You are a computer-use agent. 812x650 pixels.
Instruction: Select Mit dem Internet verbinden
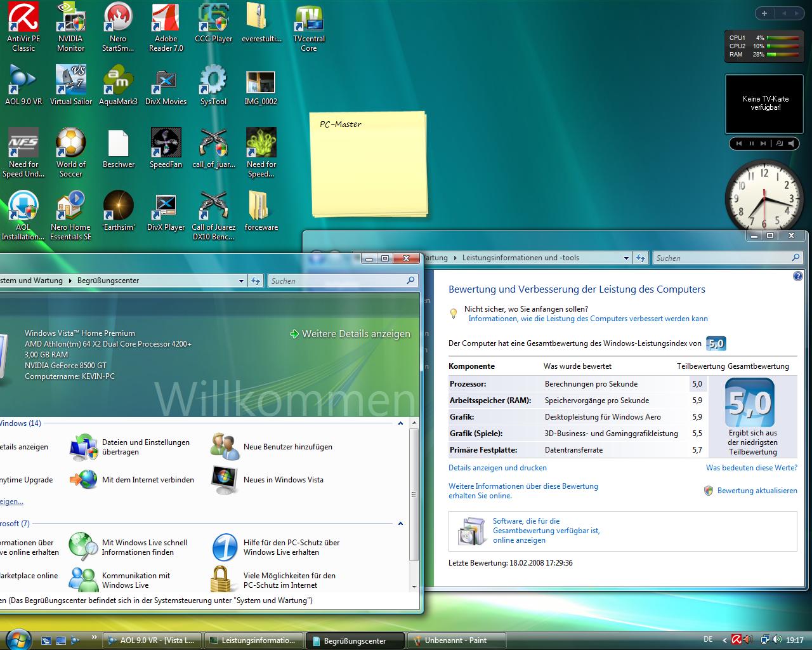(132, 480)
